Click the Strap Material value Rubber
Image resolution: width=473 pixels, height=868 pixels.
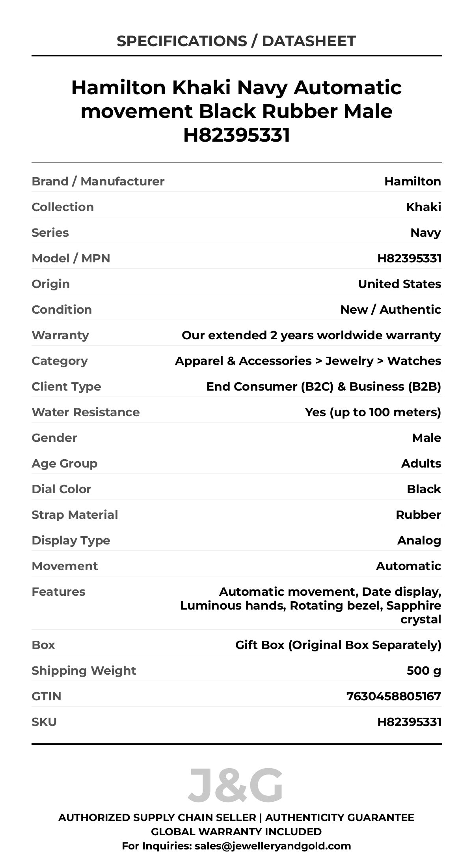(418, 515)
